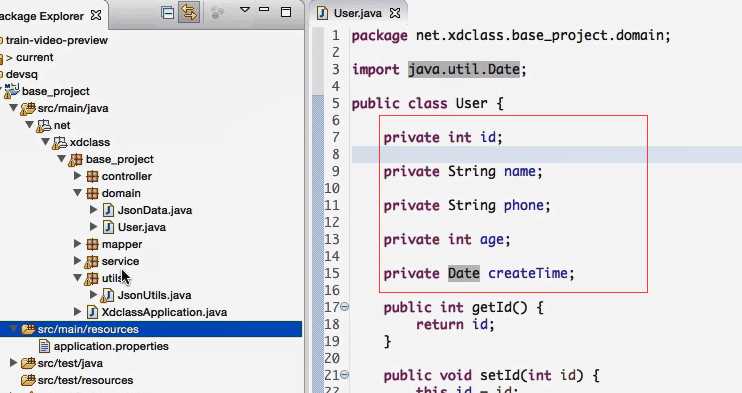The height and width of the screenshot is (393, 742).
Task: Collapse the src/main/java source folder
Action: [13, 108]
